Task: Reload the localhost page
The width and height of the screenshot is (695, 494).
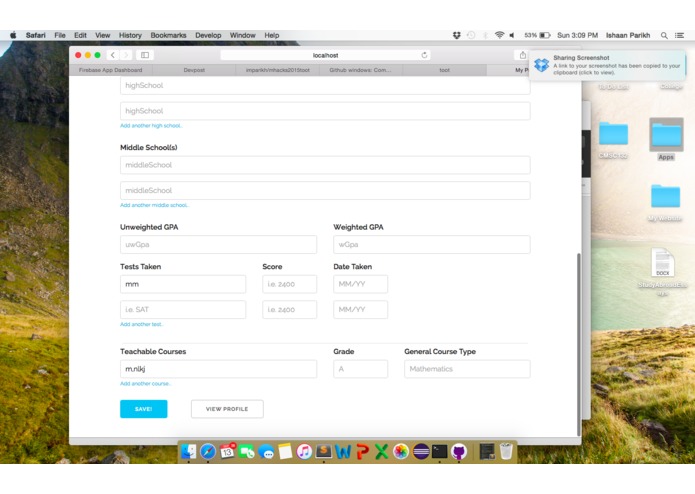Action: pyautogui.click(x=424, y=55)
